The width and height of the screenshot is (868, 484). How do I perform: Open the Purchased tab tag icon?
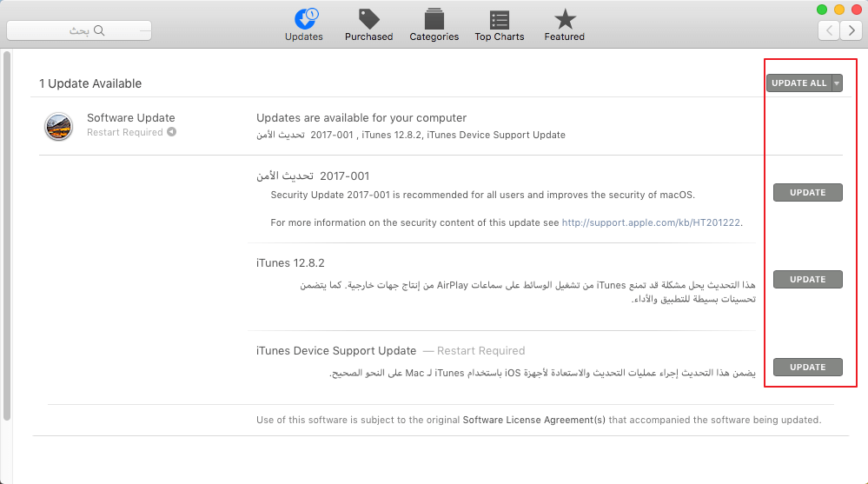click(x=368, y=19)
